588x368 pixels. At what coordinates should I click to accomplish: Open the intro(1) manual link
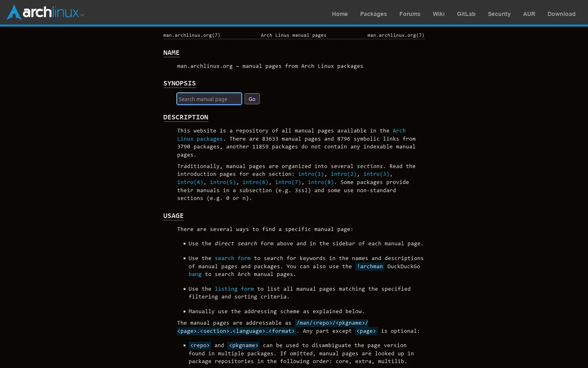pos(311,174)
